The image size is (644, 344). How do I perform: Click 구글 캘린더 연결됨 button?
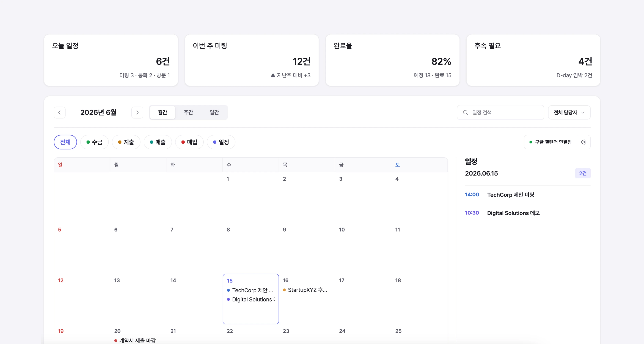(550, 142)
